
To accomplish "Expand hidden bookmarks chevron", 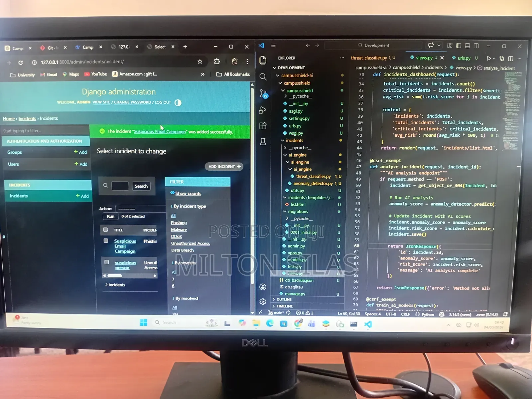I will pyautogui.click(x=202, y=74).
